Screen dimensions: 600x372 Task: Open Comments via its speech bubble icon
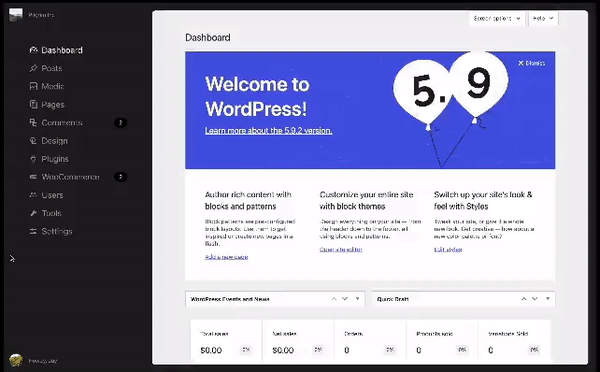click(x=34, y=122)
